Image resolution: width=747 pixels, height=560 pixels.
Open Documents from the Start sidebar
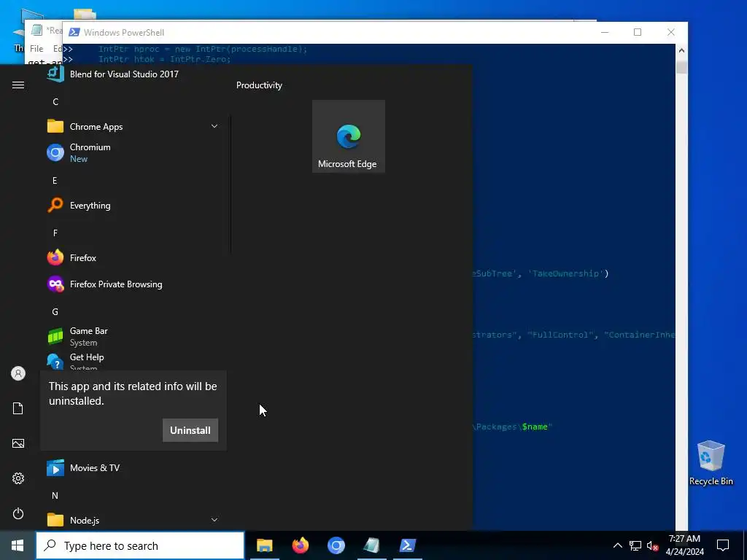tap(18, 408)
